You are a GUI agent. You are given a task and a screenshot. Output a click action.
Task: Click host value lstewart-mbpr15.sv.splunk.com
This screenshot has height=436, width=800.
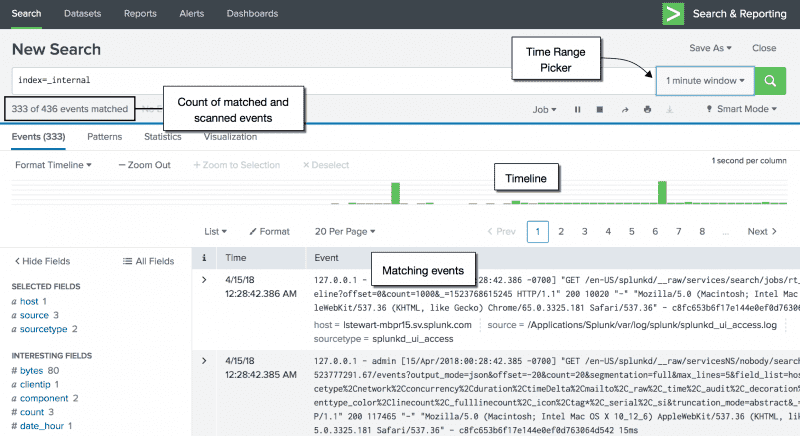tap(407, 325)
